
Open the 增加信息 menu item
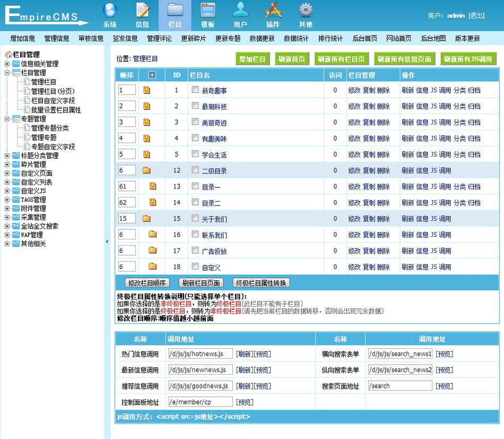click(x=22, y=39)
